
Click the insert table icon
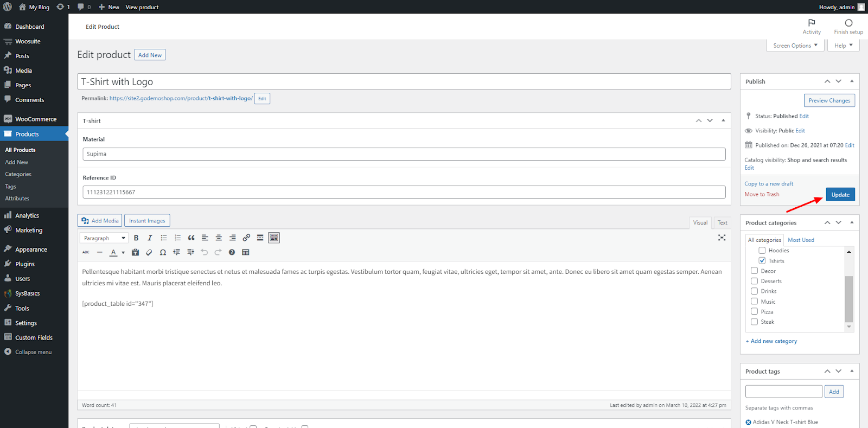coord(246,252)
